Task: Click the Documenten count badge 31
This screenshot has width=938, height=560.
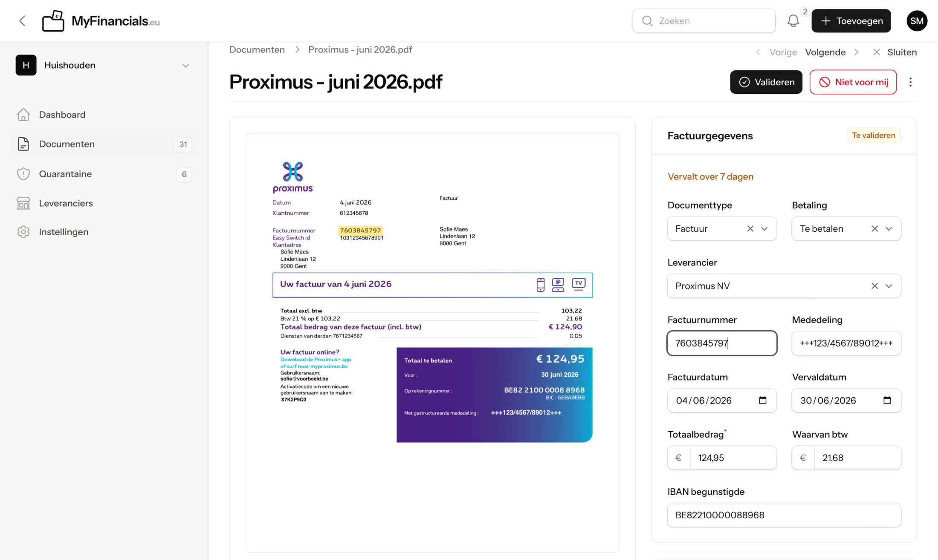Action: tap(183, 144)
